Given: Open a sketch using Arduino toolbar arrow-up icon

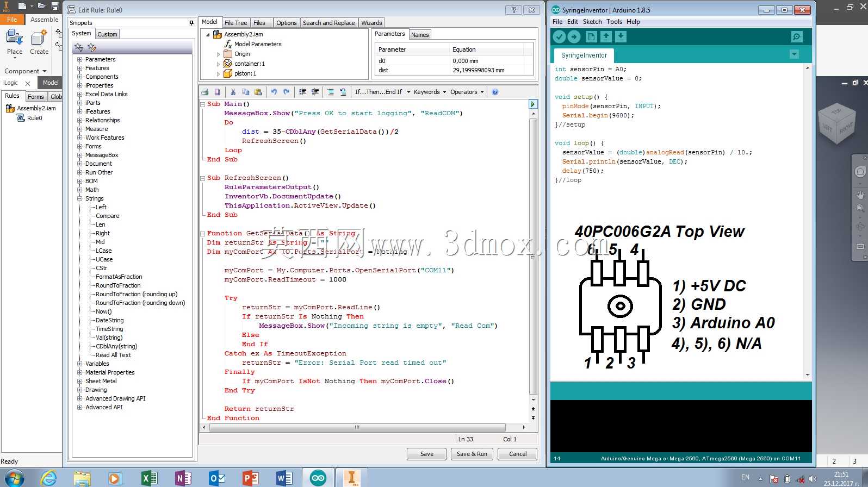Looking at the screenshot, I should (606, 36).
